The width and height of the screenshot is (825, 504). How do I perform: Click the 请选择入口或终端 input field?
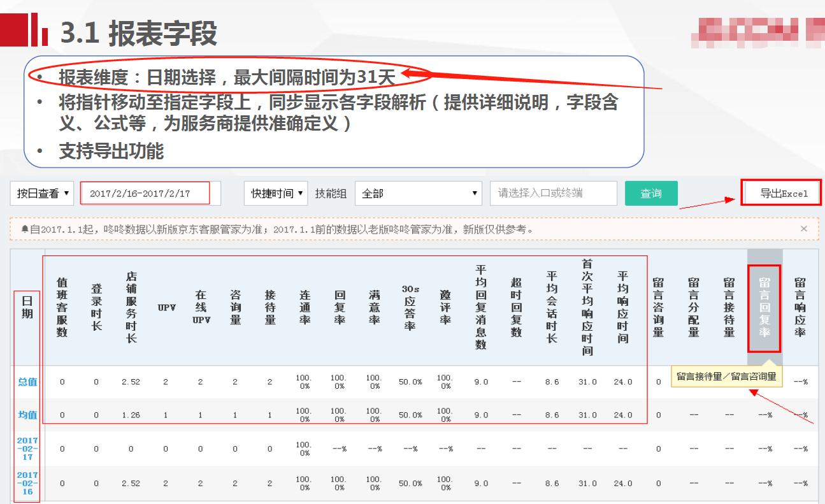[554, 194]
